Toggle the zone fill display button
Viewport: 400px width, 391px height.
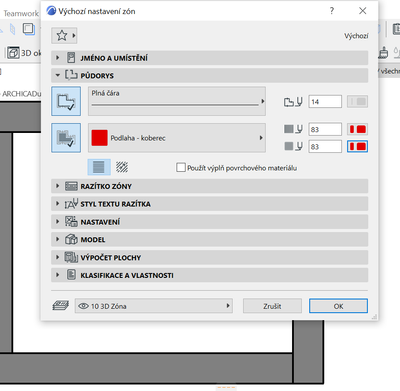pos(66,138)
